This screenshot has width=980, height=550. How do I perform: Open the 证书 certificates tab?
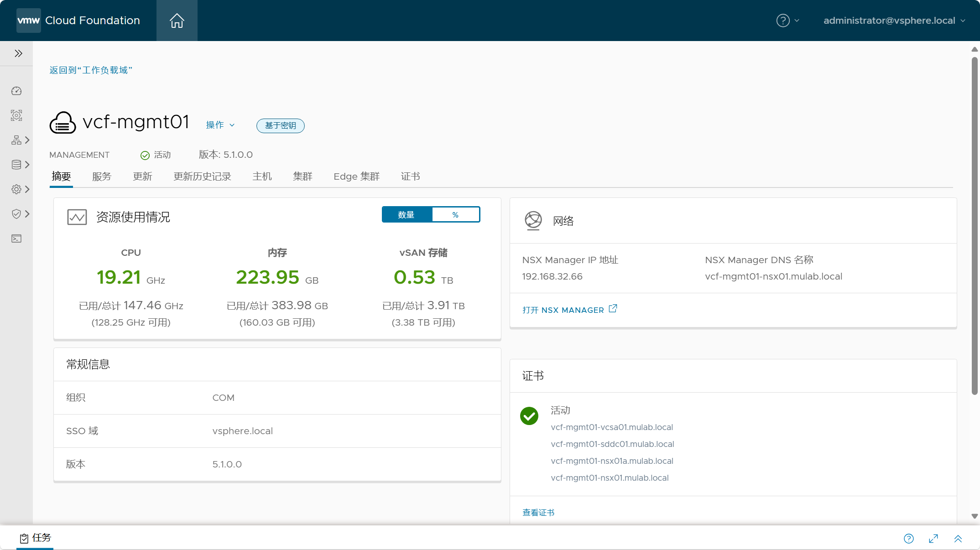coord(411,176)
